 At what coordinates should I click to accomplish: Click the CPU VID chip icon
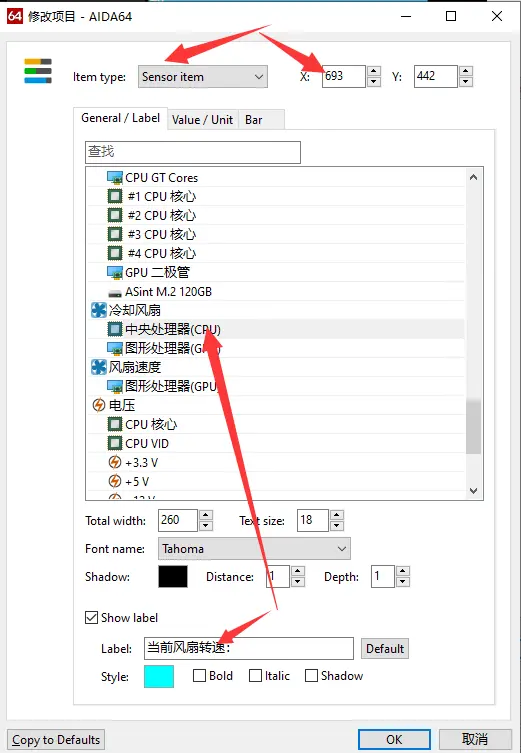[115, 443]
